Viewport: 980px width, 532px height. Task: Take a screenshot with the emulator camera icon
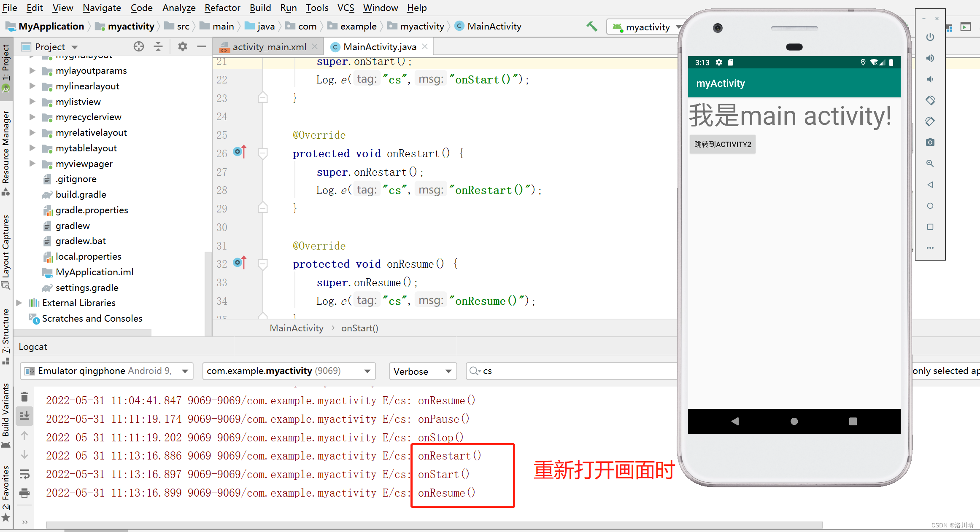point(930,142)
